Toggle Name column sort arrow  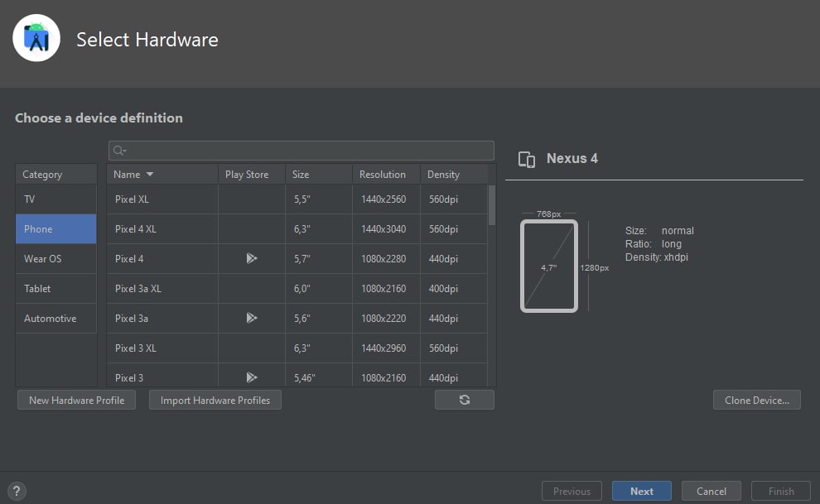150,174
